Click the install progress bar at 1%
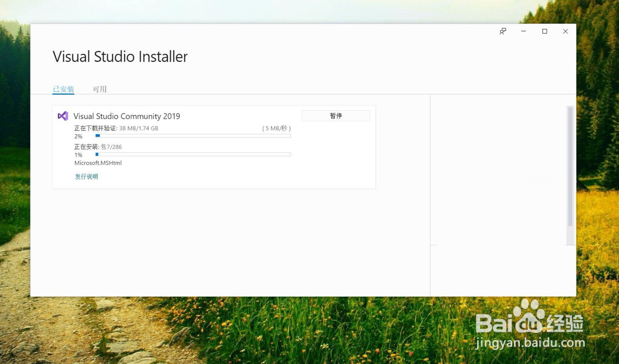The image size is (619, 364). coord(193,154)
